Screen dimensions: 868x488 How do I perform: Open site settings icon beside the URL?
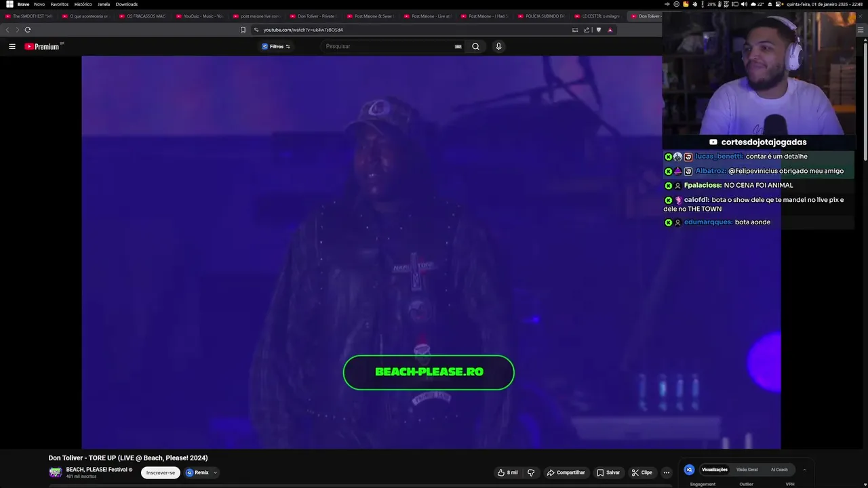coord(256,30)
